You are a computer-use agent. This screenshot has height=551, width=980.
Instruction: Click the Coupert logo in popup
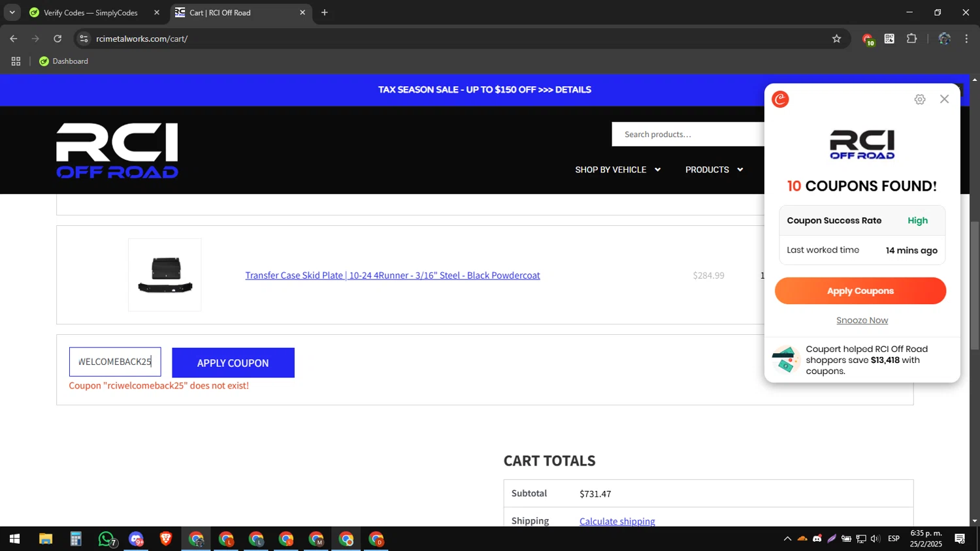point(780,99)
